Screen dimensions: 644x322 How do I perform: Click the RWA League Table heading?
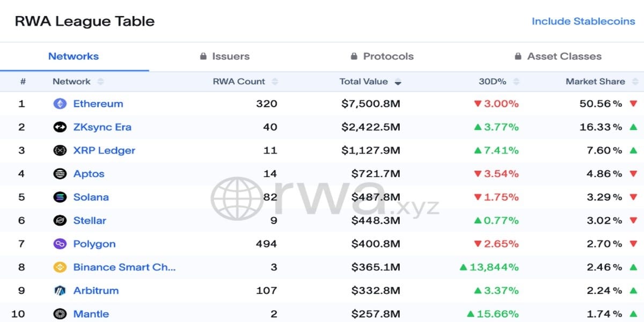tap(85, 21)
